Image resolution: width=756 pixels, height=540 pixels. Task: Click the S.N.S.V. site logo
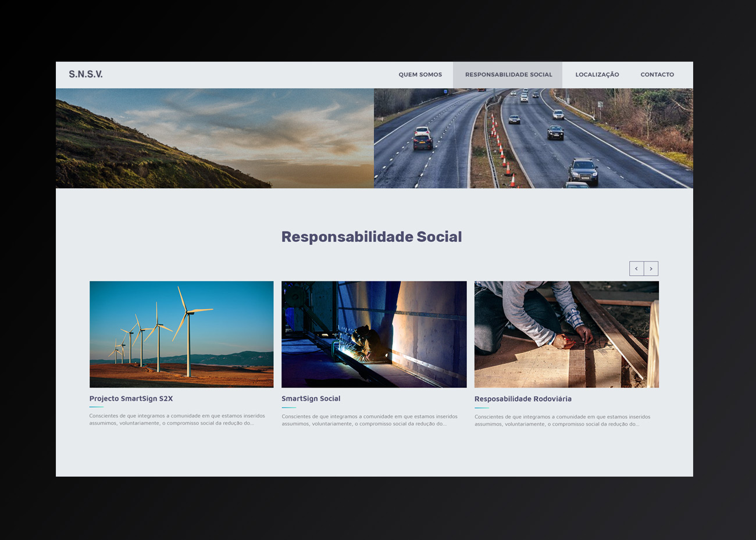point(85,74)
